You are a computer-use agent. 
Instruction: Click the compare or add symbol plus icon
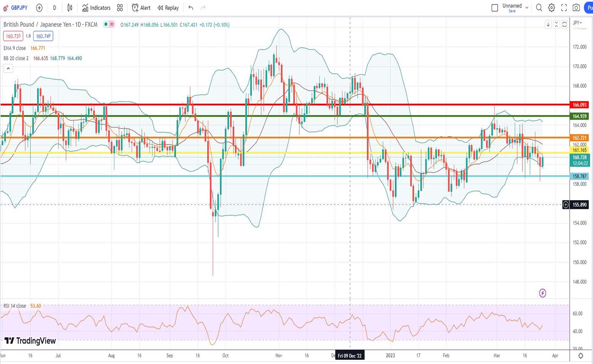39,8
